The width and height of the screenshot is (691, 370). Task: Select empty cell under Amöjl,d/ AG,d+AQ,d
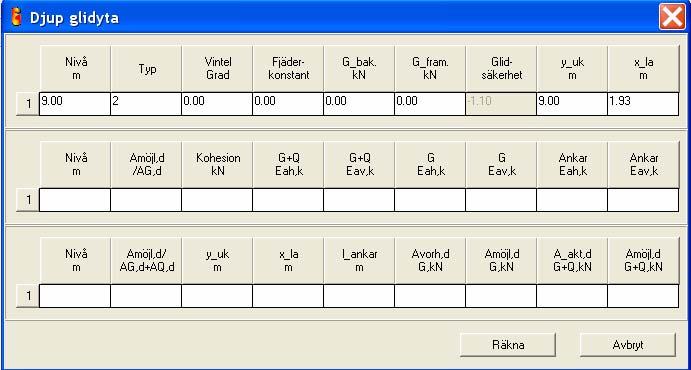pyautogui.click(x=146, y=296)
